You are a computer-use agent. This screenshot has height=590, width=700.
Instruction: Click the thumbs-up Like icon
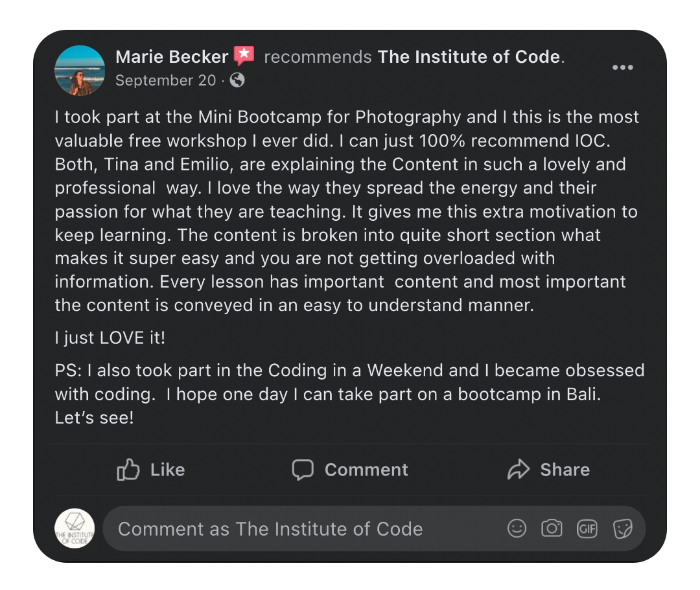pyautogui.click(x=128, y=470)
